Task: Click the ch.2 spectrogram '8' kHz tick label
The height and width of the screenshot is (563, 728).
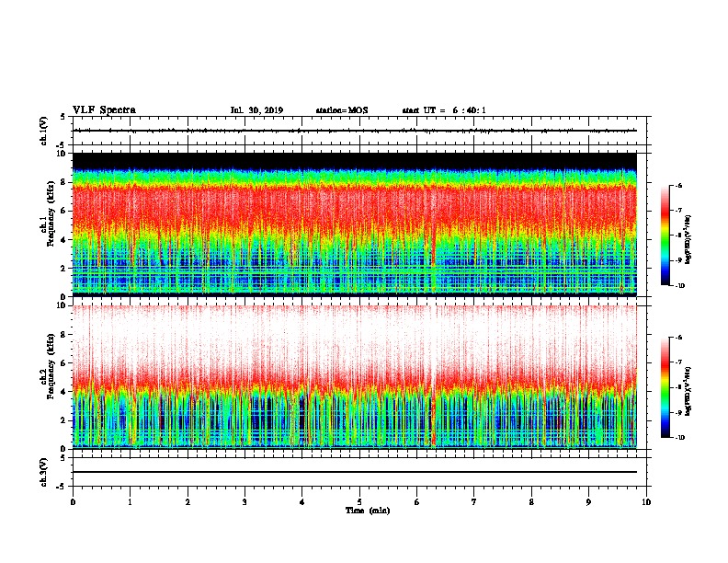Action: pos(63,335)
